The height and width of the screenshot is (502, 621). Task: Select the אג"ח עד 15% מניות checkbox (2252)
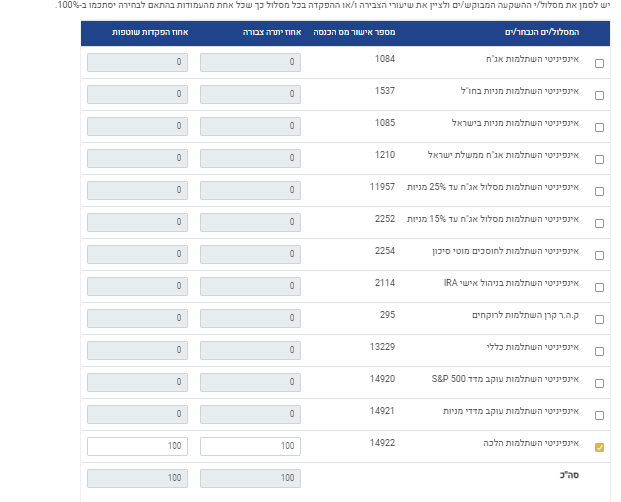(x=599, y=224)
